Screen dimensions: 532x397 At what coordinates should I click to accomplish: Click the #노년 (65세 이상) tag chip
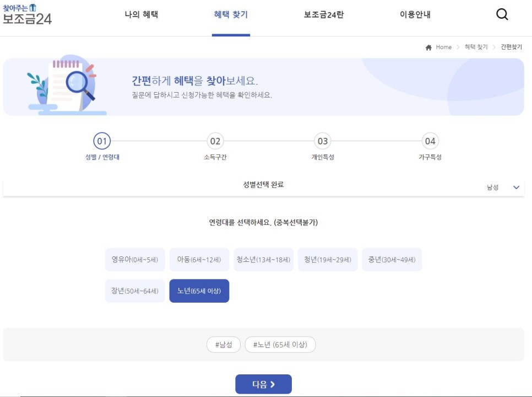[280, 345]
